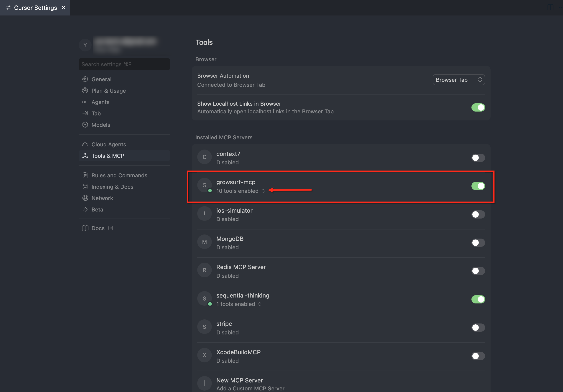Disable the growsurf-mcp server toggle
This screenshot has width=563, height=392.
coord(478,186)
